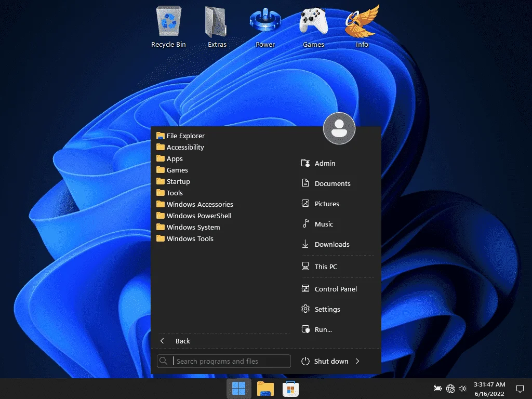
Task: Open the Admin user folder
Action: [x=318, y=163]
